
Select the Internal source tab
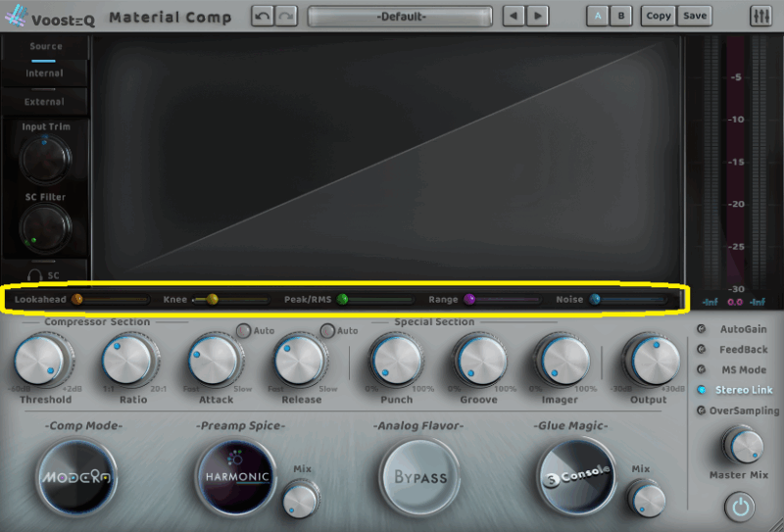[x=44, y=73]
